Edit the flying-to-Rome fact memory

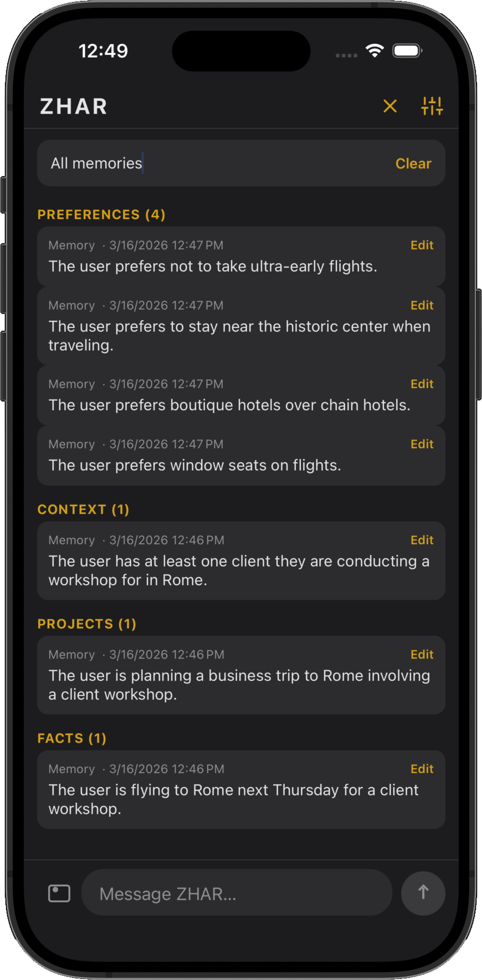[422, 768]
